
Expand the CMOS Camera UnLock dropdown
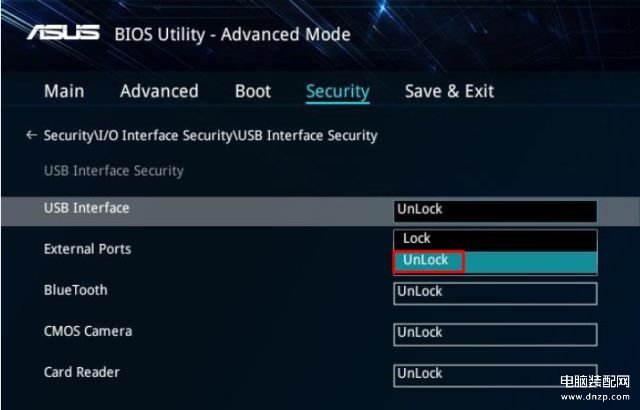click(x=495, y=335)
